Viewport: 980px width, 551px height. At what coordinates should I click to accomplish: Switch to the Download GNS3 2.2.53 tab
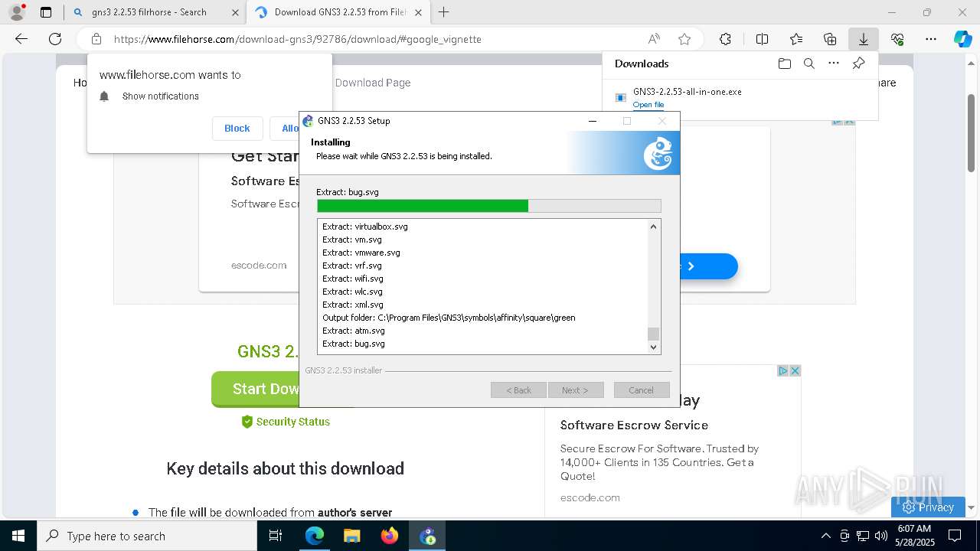pyautogui.click(x=339, y=12)
